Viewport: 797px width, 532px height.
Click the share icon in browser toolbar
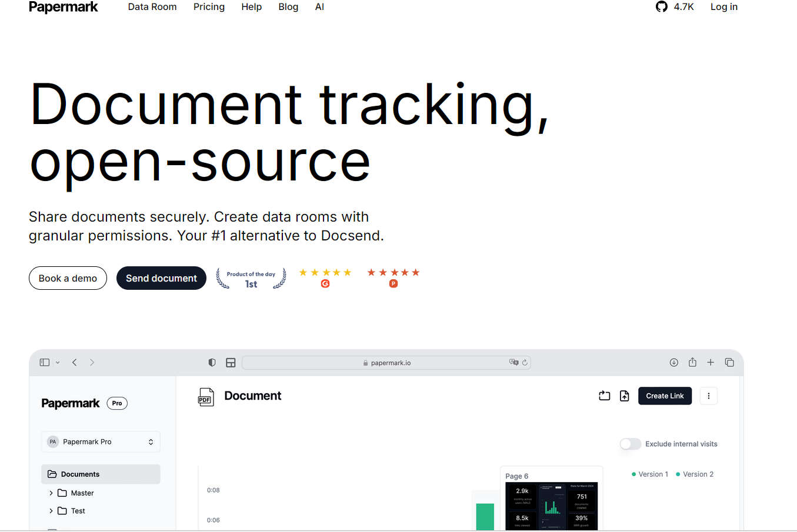(x=692, y=362)
